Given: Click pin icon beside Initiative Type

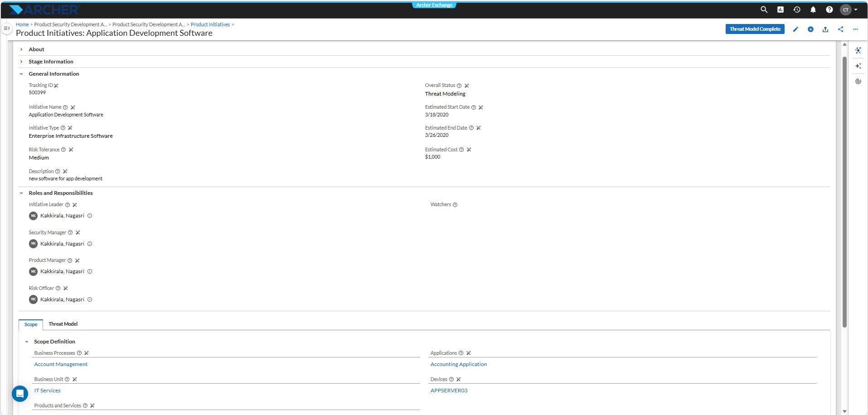Looking at the screenshot, I should (x=70, y=128).
